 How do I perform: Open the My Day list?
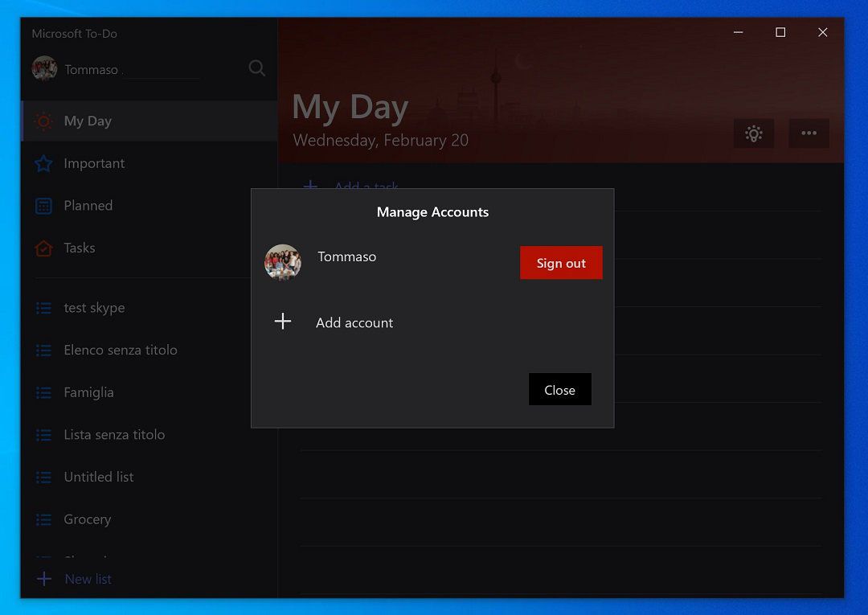click(149, 121)
